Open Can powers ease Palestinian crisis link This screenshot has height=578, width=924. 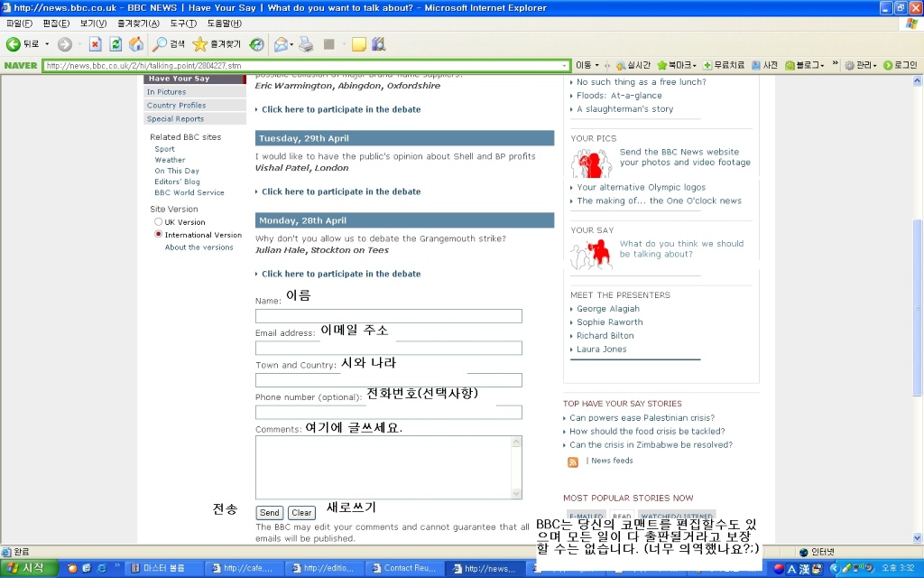(x=642, y=417)
